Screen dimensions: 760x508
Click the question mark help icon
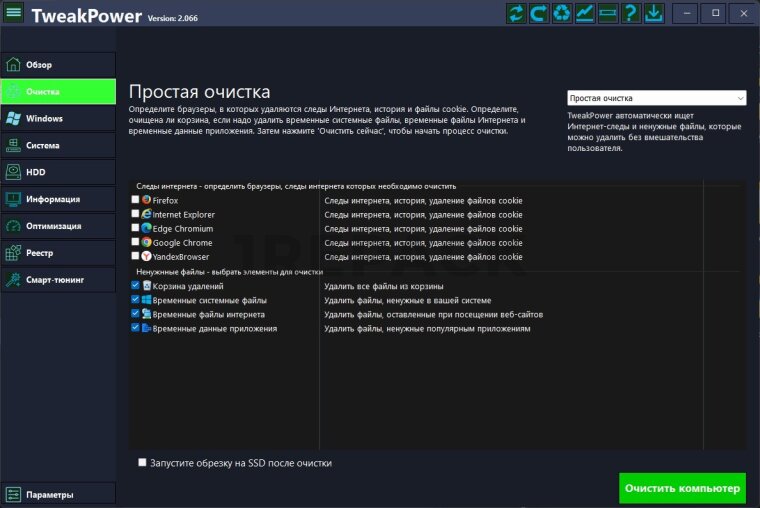pos(631,13)
